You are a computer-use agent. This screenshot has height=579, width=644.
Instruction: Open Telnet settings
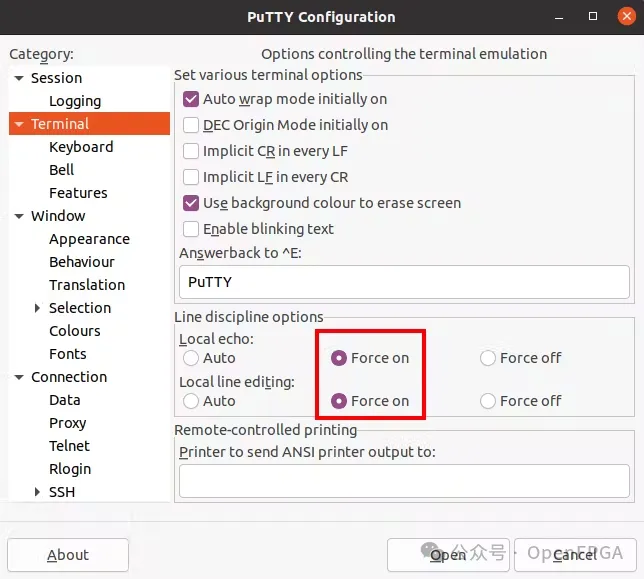coord(69,446)
